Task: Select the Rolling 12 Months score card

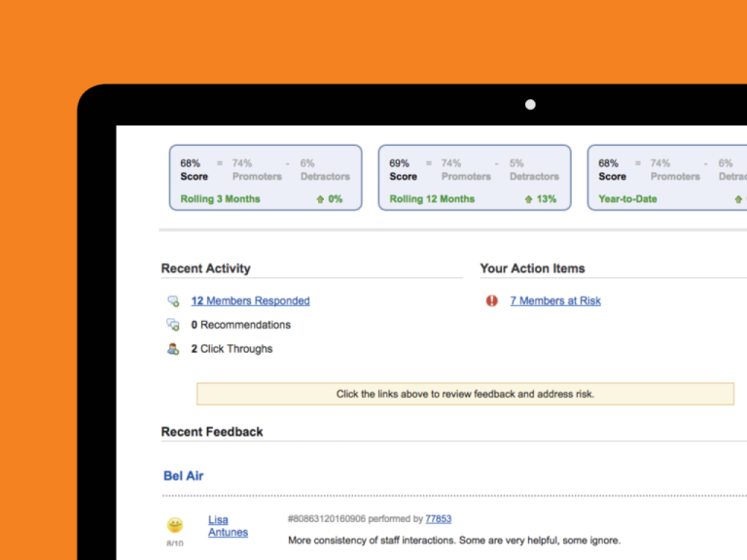Action: coord(475,179)
